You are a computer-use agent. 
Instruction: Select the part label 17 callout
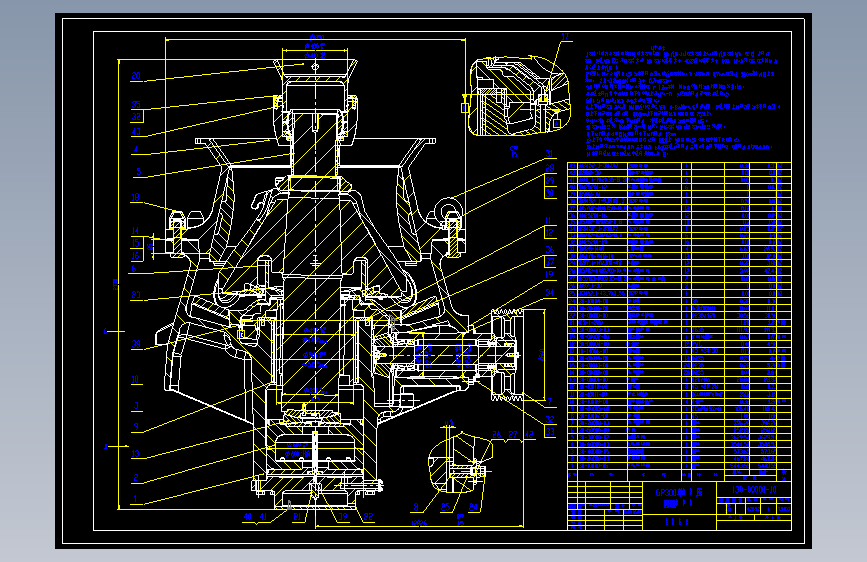coord(565,37)
